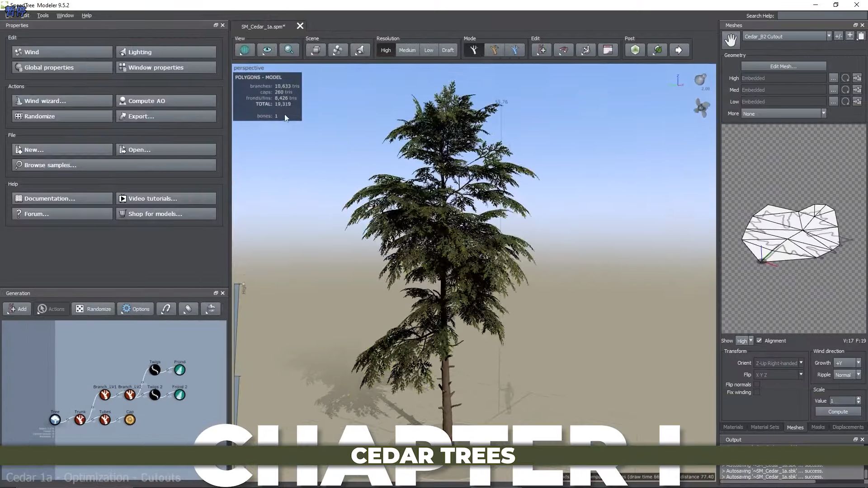The height and width of the screenshot is (488, 868).
Task: Open the Window menu
Action: [x=65, y=15]
